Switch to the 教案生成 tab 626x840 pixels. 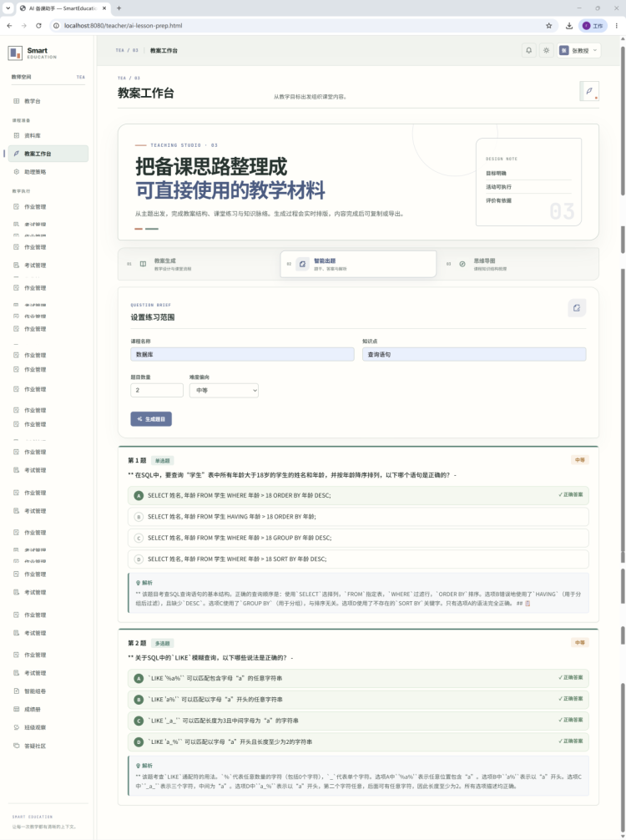point(199,264)
